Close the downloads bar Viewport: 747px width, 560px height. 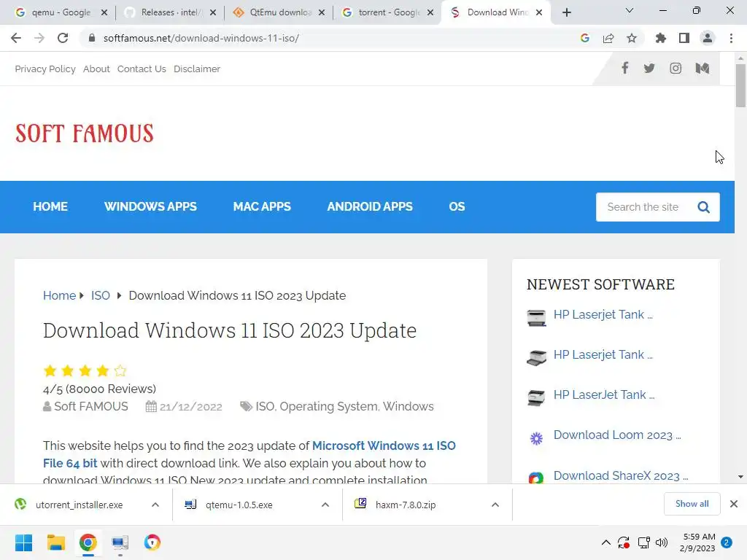click(x=734, y=504)
